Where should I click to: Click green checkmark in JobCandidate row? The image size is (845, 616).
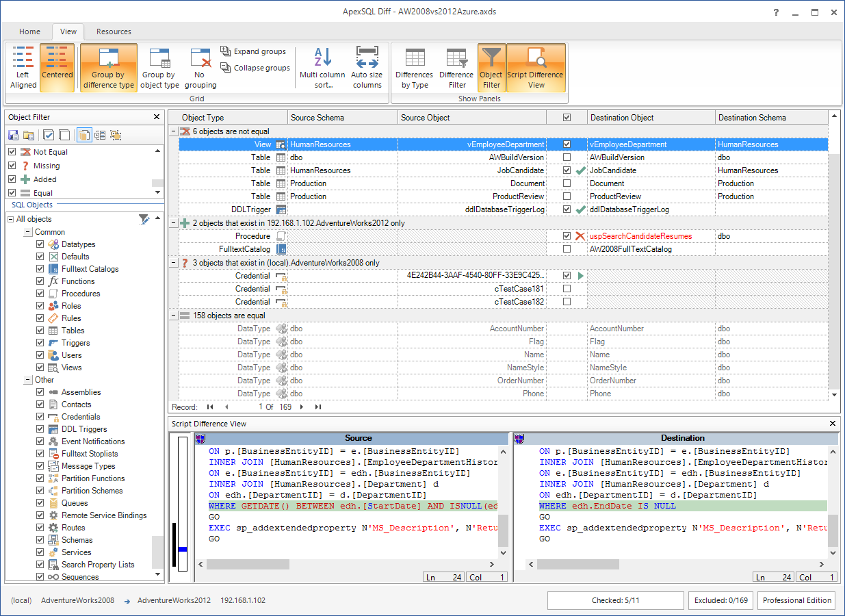click(581, 170)
